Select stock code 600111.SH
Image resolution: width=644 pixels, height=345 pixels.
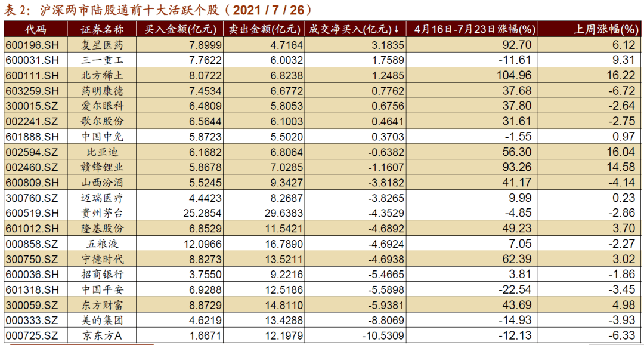pyautogui.click(x=33, y=76)
